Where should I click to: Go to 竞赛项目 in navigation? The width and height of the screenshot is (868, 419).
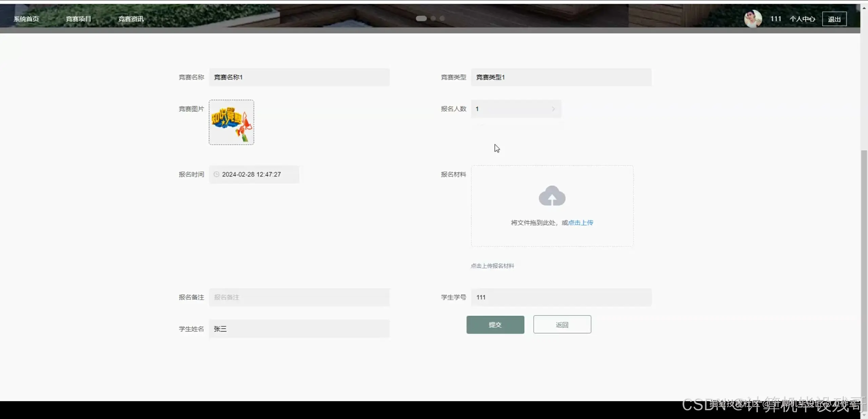point(78,19)
